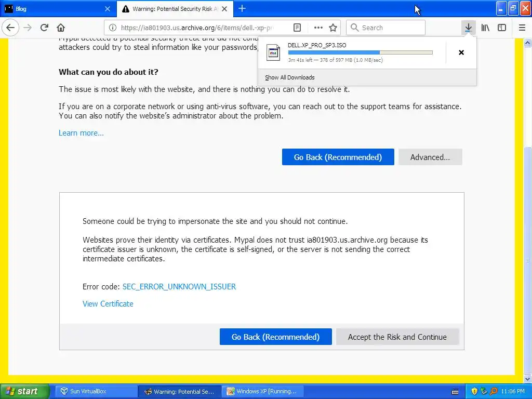Open the Library icon in toolbar
The width and height of the screenshot is (532, 399).
pyautogui.click(x=485, y=28)
